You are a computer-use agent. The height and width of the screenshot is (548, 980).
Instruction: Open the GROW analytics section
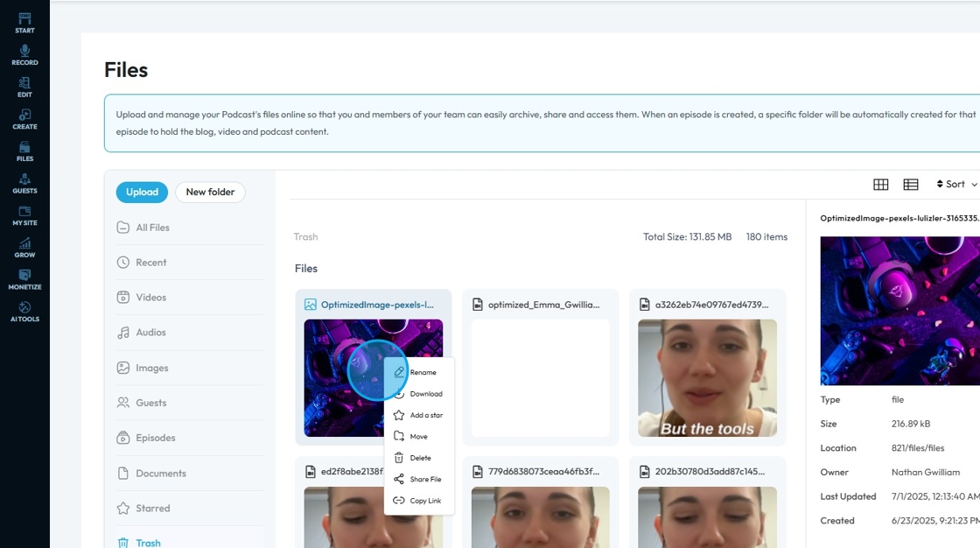[24, 247]
